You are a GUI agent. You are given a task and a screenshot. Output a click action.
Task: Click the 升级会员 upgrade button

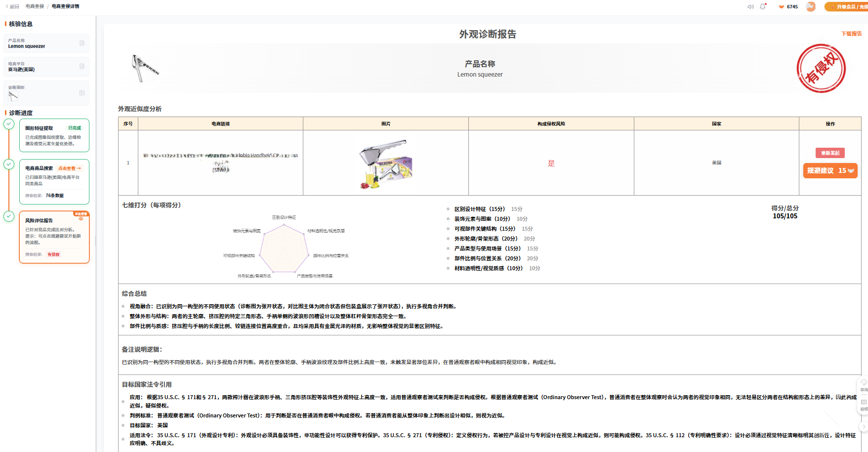(x=846, y=7)
